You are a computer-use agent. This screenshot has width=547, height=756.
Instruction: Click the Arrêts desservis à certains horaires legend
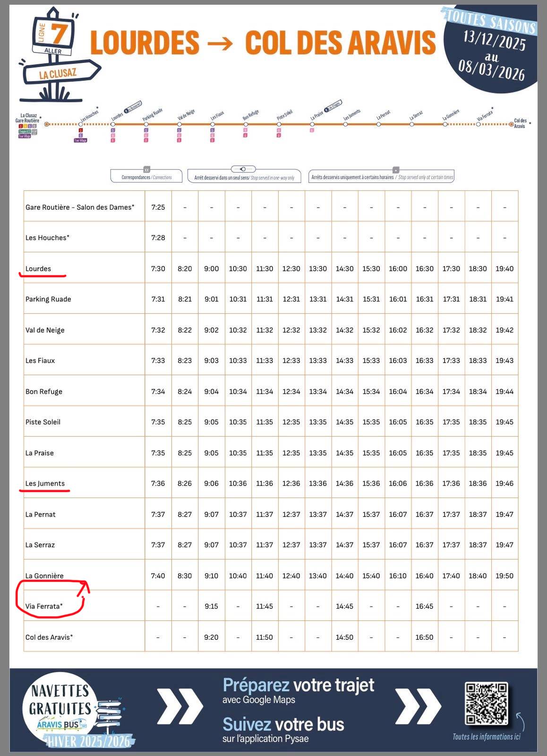tap(382, 176)
